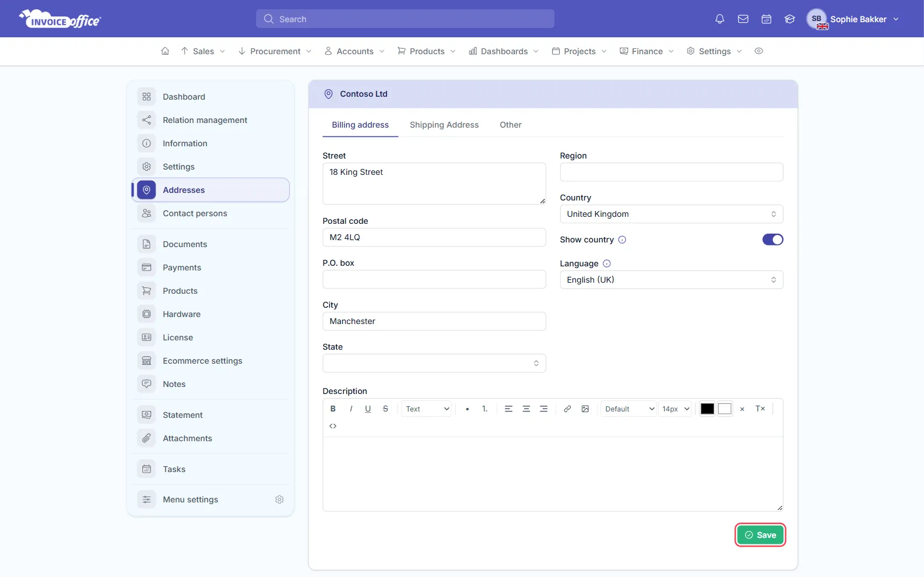Show info for Language field
The height and width of the screenshot is (577, 924).
point(606,263)
